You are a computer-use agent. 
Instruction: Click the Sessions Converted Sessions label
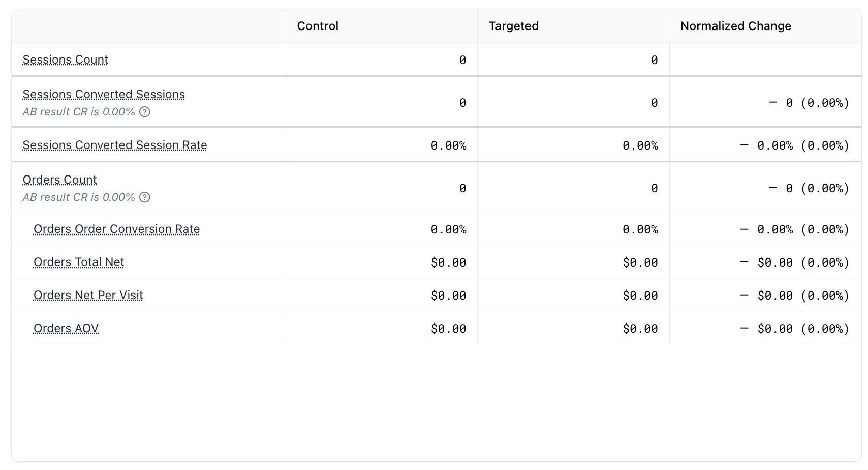104,95
